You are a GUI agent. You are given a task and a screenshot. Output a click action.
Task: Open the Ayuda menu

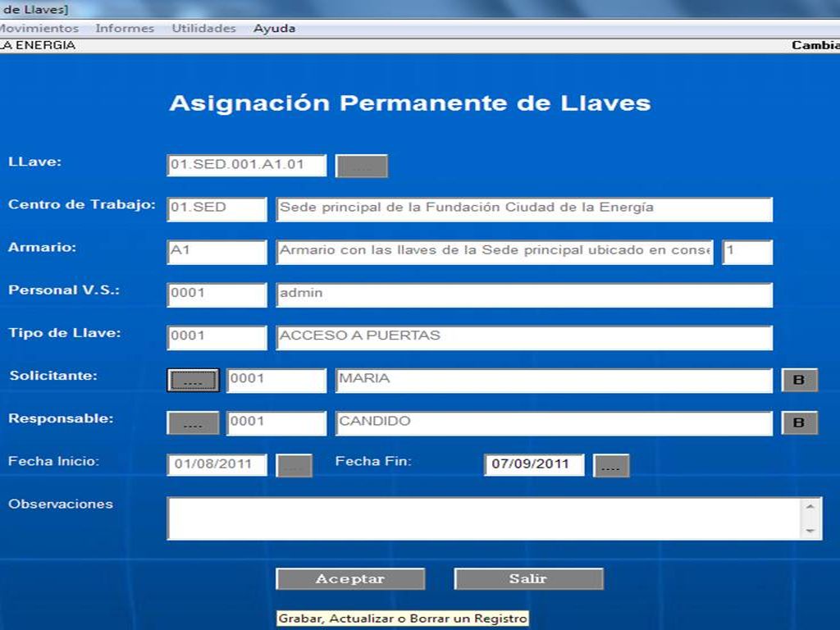tap(274, 28)
